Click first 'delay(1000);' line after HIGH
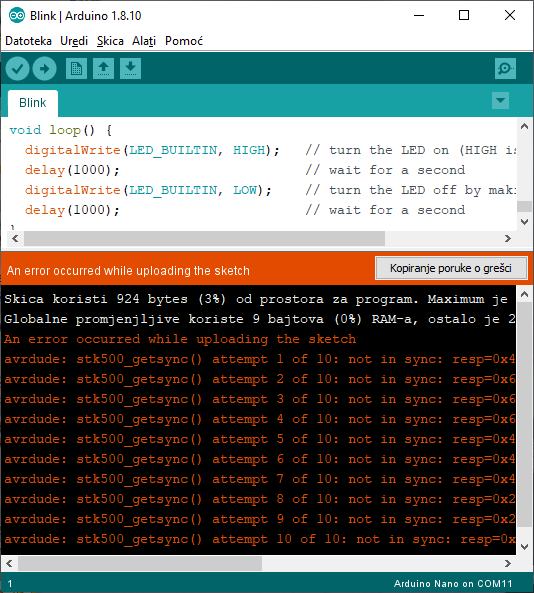Screen dimensions: 534x593 coord(72,170)
